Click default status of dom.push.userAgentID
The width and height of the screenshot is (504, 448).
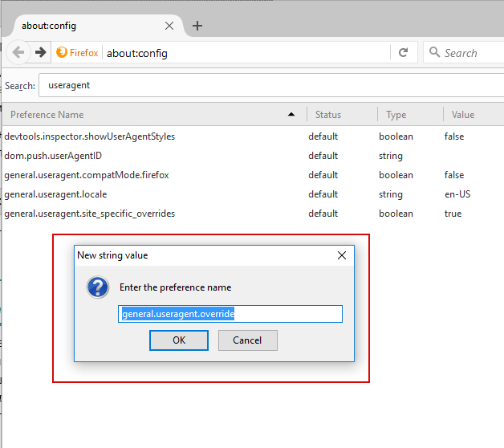click(x=323, y=156)
